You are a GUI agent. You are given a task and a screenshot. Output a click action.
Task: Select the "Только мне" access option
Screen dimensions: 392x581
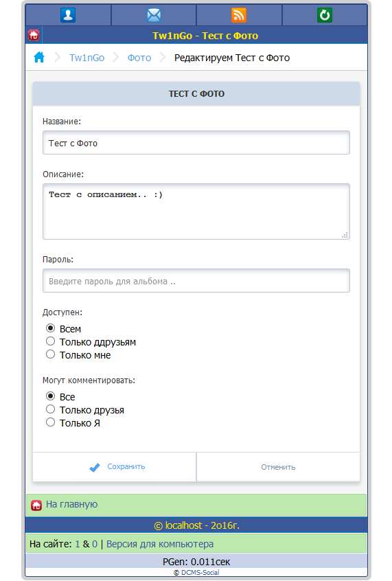(50, 354)
